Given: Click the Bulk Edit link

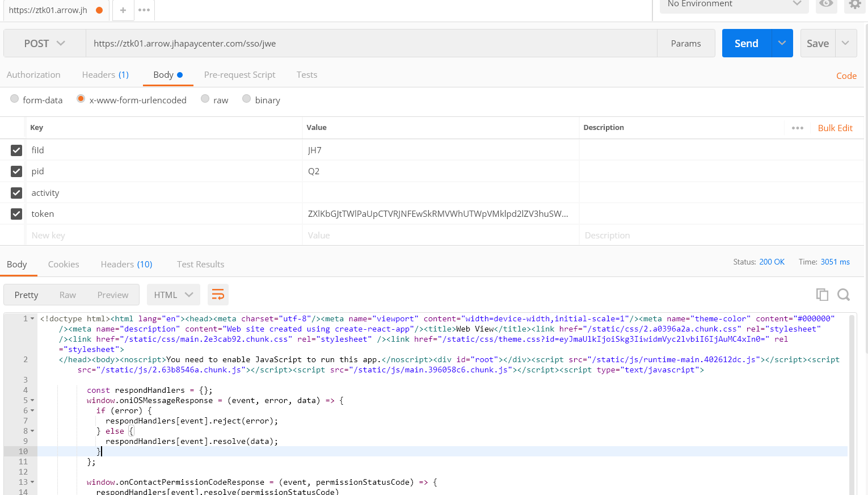Looking at the screenshot, I should click(x=835, y=128).
